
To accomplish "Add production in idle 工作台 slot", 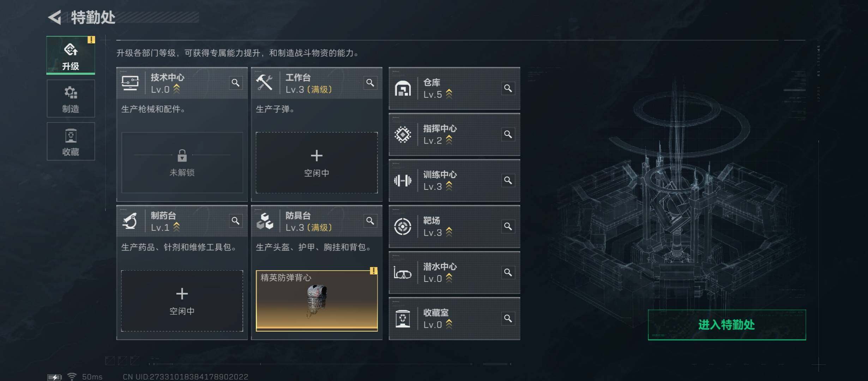I will point(317,163).
